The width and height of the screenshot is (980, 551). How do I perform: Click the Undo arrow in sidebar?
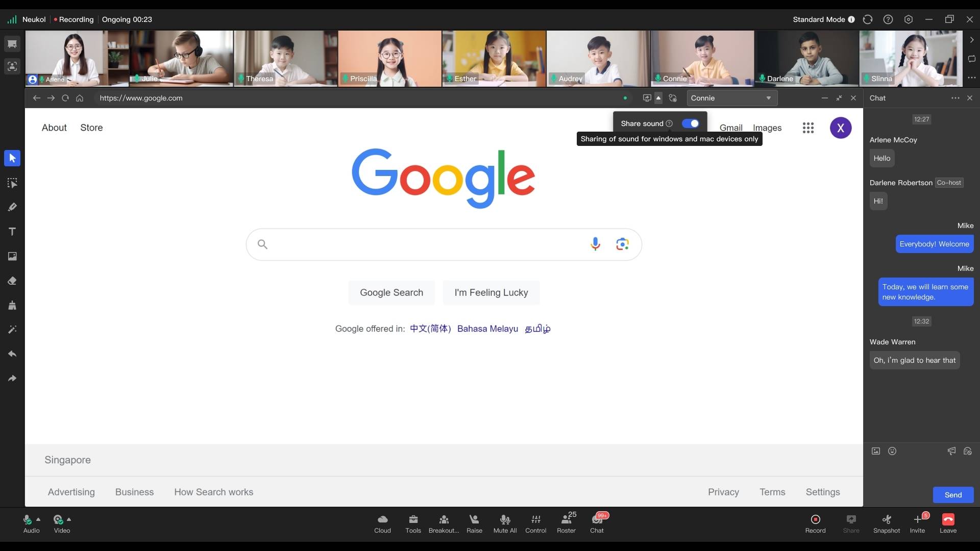tap(12, 354)
